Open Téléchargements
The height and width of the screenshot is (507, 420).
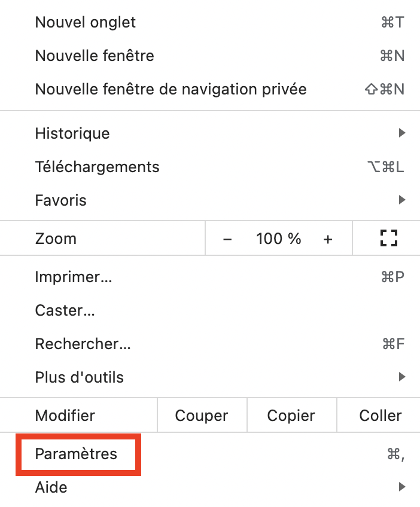210,167
